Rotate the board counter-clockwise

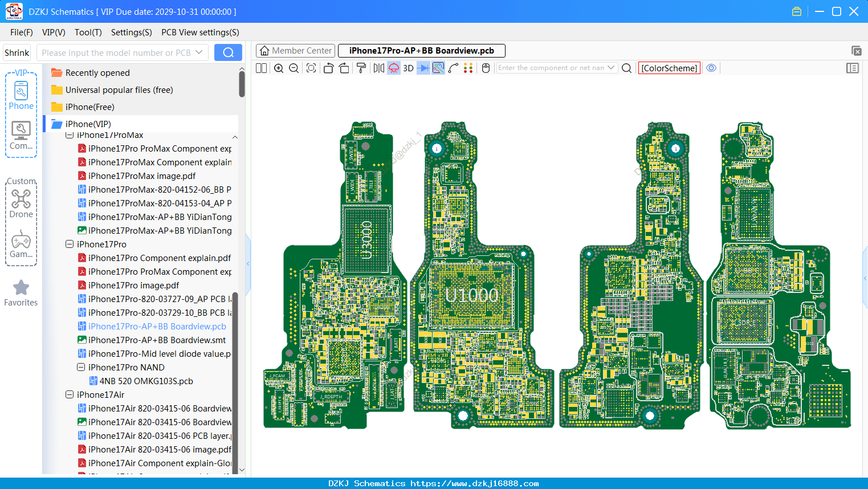(x=328, y=68)
